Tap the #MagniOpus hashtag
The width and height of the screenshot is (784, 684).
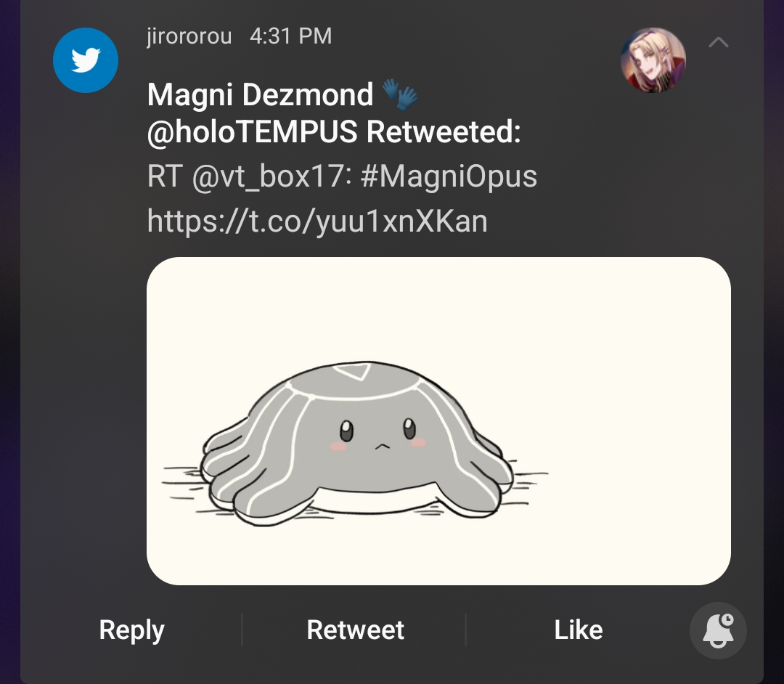(448, 176)
